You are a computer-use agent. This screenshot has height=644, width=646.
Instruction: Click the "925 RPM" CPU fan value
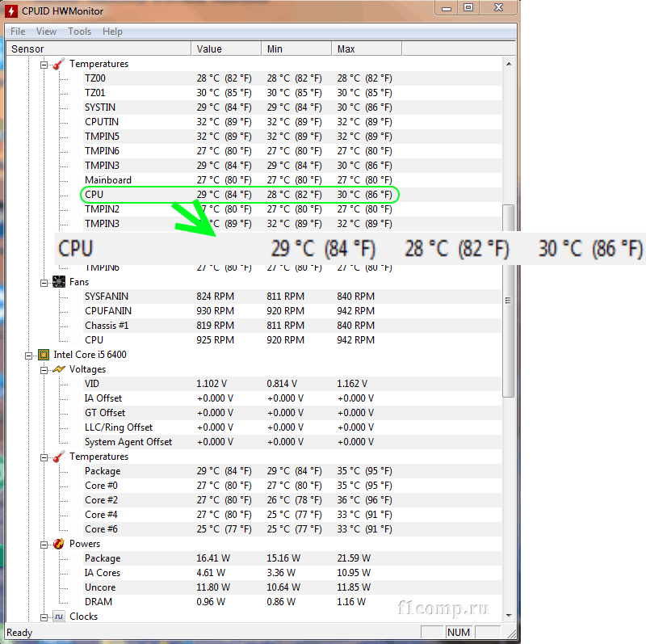coord(215,340)
